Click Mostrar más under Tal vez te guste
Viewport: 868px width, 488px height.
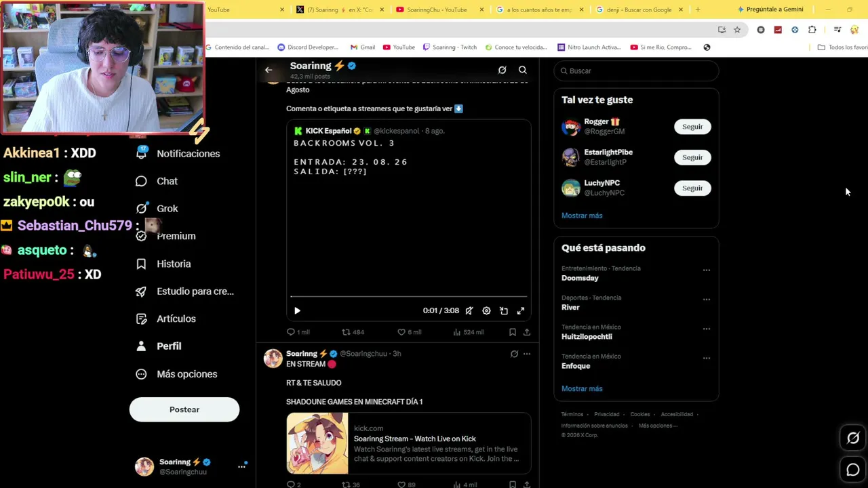(x=582, y=216)
